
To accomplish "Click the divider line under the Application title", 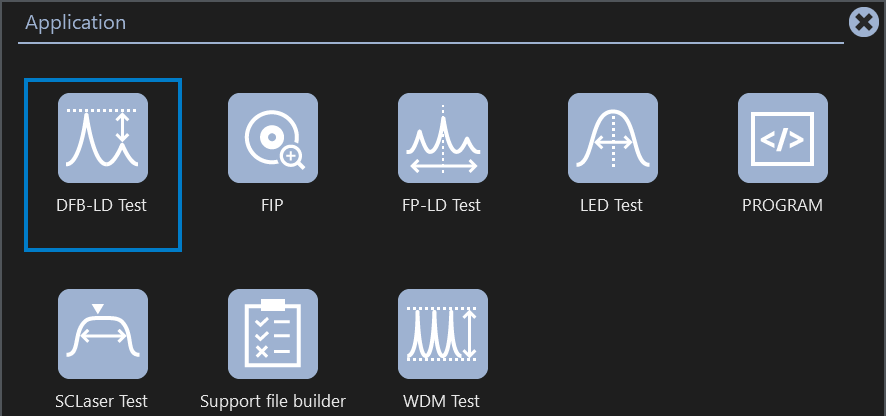I will click(430, 43).
